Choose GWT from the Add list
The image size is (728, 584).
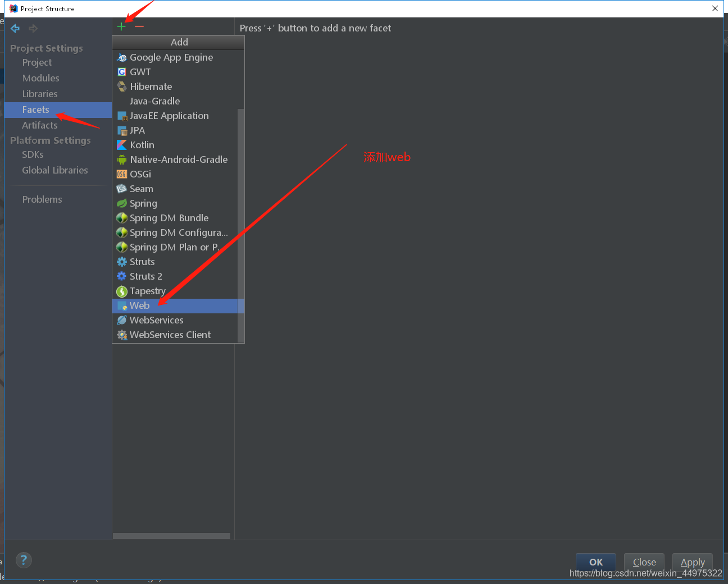[x=175, y=72]
